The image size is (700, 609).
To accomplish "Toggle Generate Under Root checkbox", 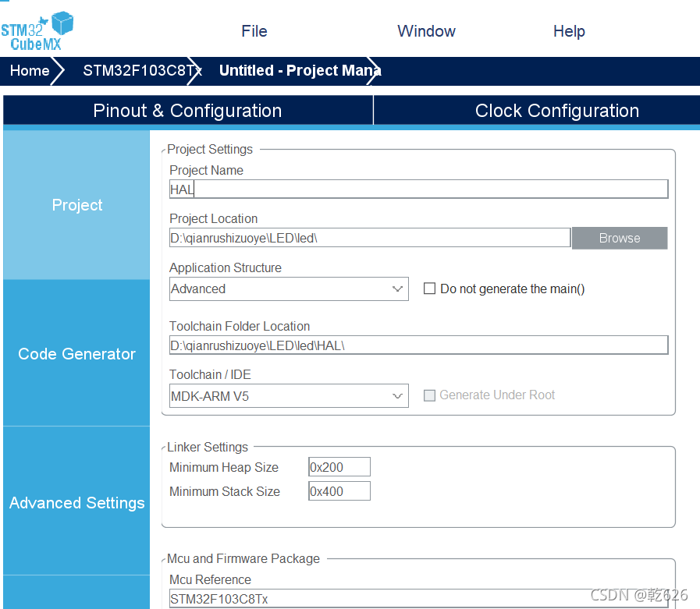I will coord(429,395).
